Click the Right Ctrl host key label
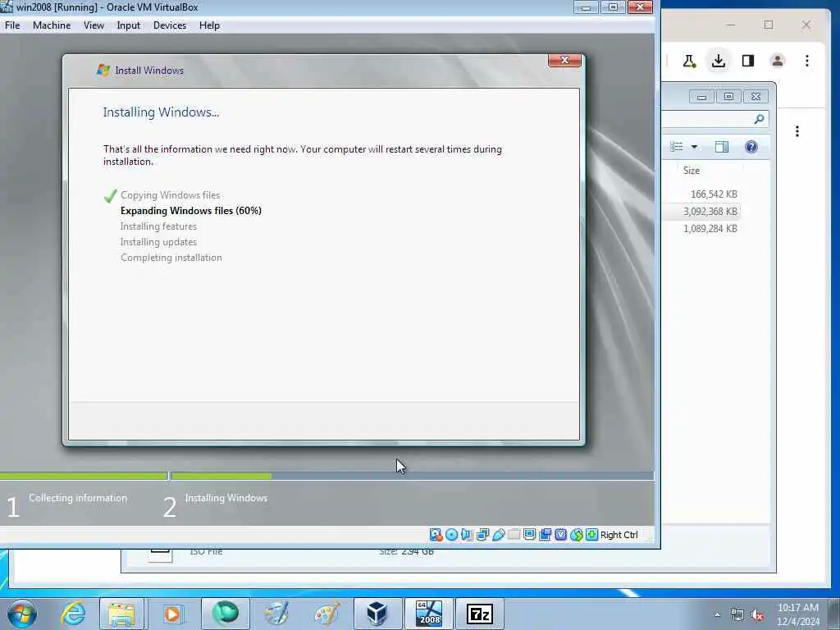This screenshot has height=630, width=840. 619,535
